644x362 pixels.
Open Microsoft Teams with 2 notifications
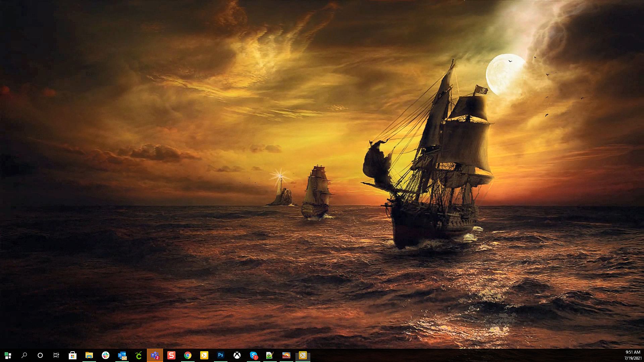[x=155, y=355]
